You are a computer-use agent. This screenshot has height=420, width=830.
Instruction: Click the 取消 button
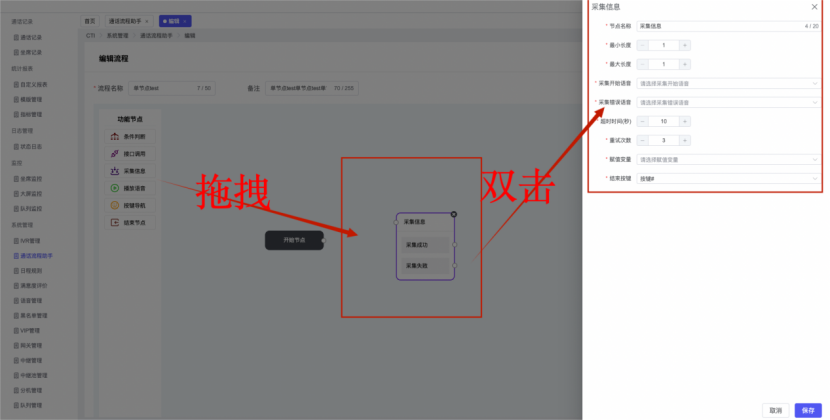[774, 410]
